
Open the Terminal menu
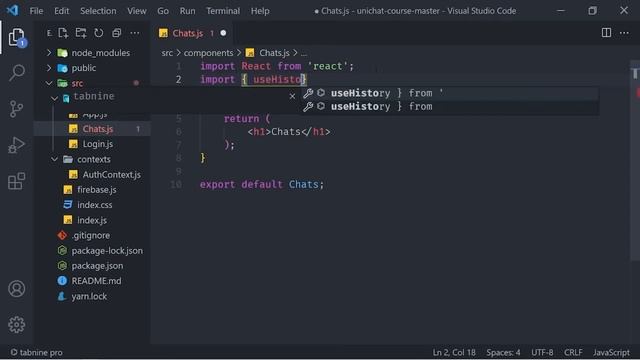[223, 11]
